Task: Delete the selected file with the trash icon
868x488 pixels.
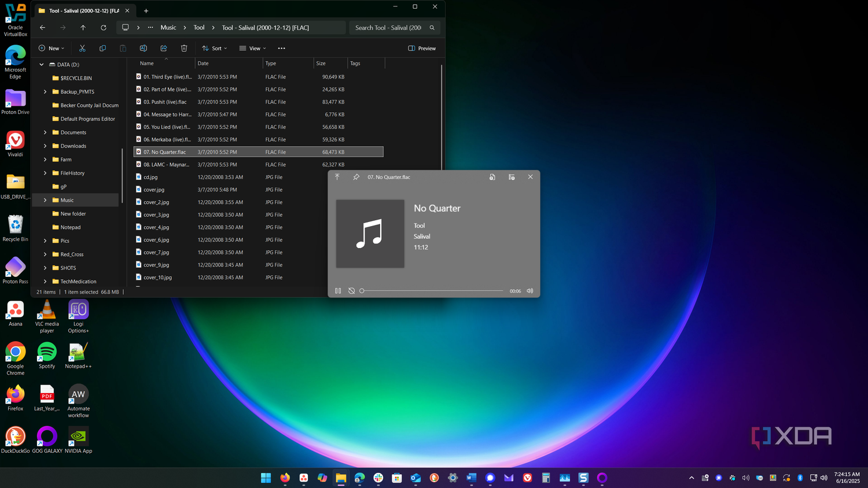Action: click(x=184, y=49)
